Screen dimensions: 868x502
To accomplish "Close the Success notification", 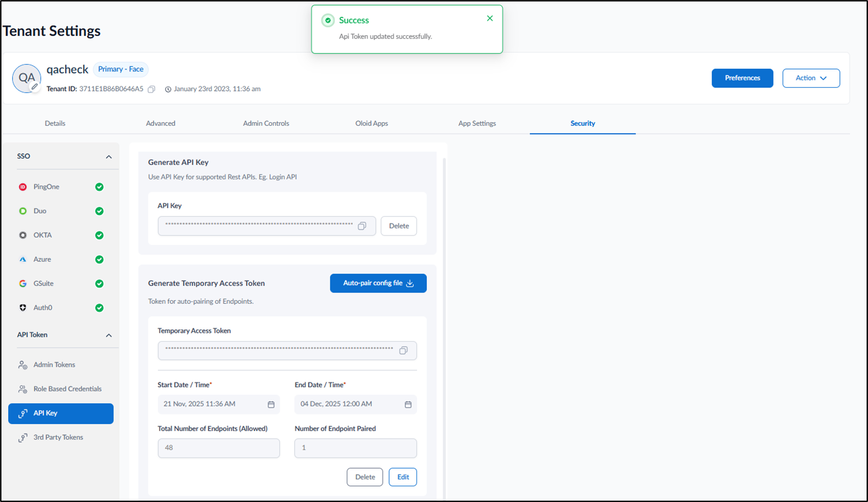I will pyautogui.click(x=490, y=18).
